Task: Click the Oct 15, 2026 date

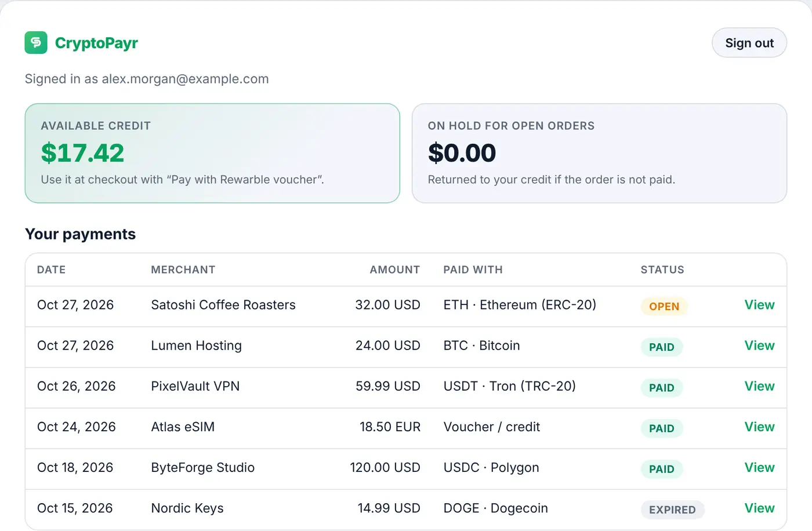Action: tap(75, 508)
